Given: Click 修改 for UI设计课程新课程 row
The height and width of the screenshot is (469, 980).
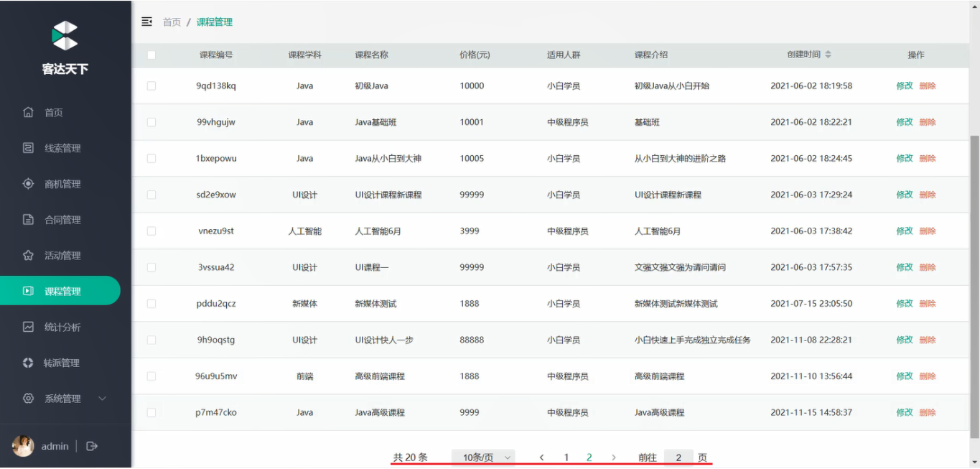Looking at the screenshot, I should pyautogui.click(x=905, y=195).
